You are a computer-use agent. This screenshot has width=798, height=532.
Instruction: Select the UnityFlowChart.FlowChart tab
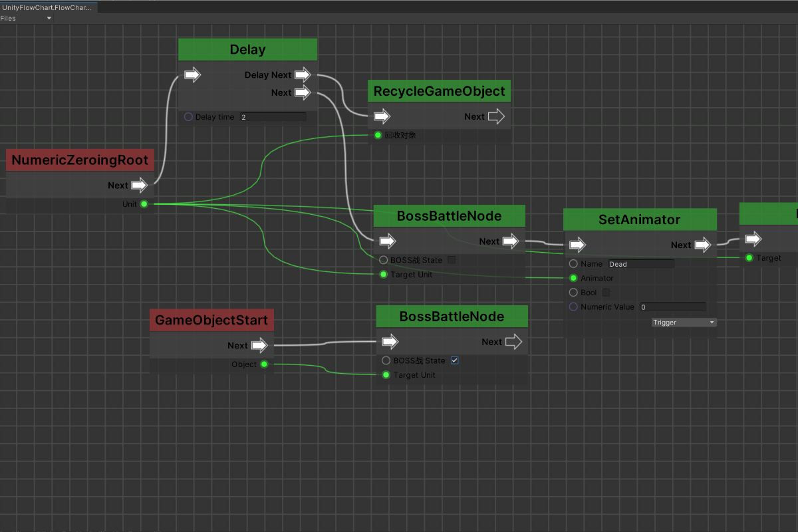coord(49,7)
